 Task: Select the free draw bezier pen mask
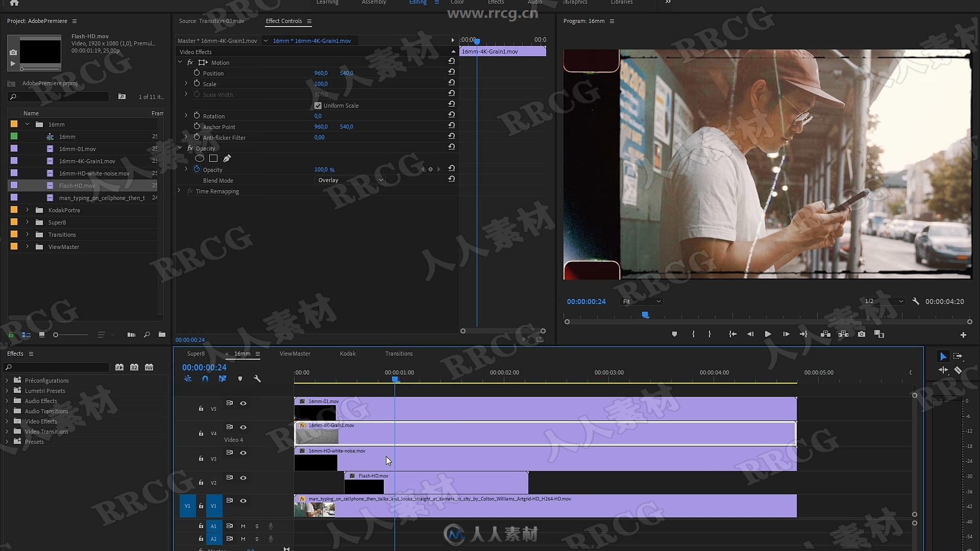tap(227, 159)
